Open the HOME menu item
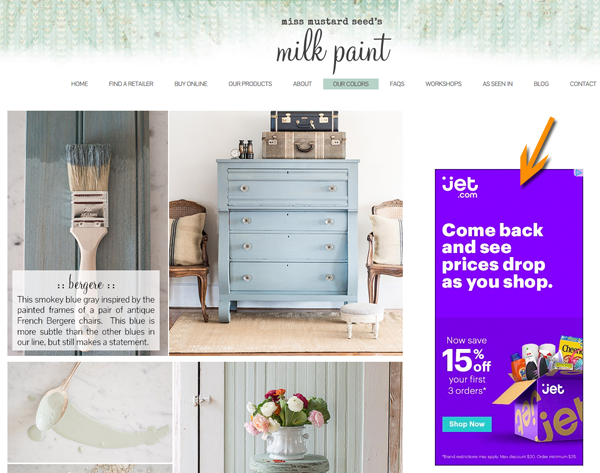 coord(79,84)
